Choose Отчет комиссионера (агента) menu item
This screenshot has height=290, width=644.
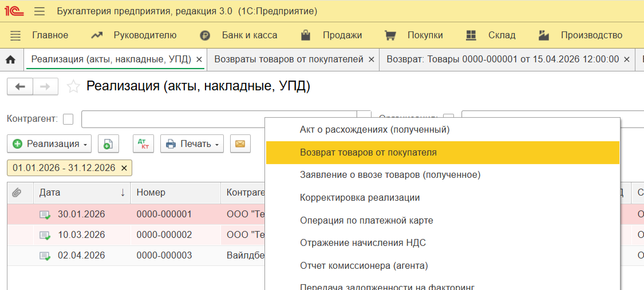tap(442, 266)
